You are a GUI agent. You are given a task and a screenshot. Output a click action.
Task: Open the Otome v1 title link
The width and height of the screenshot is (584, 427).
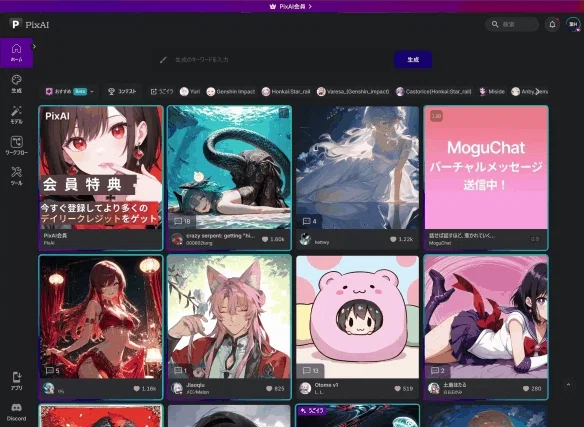326,385
